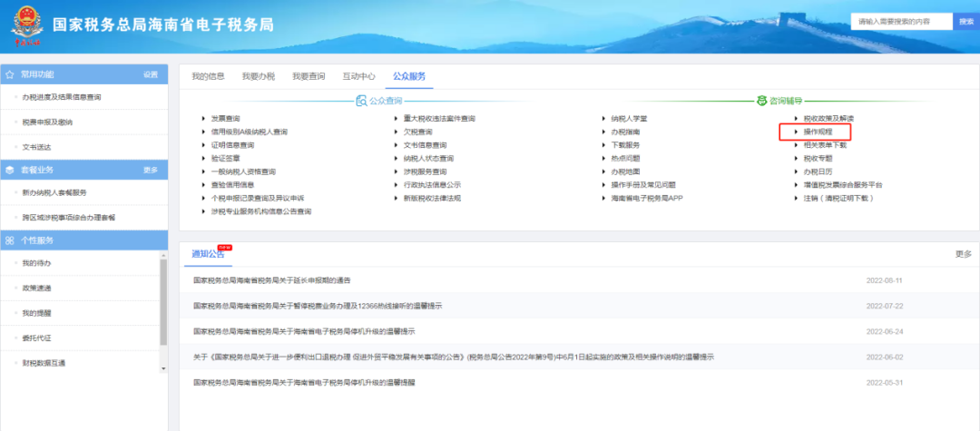
Task: Click the red NEW badge on 通知公告
Action: tap(224, 248)
